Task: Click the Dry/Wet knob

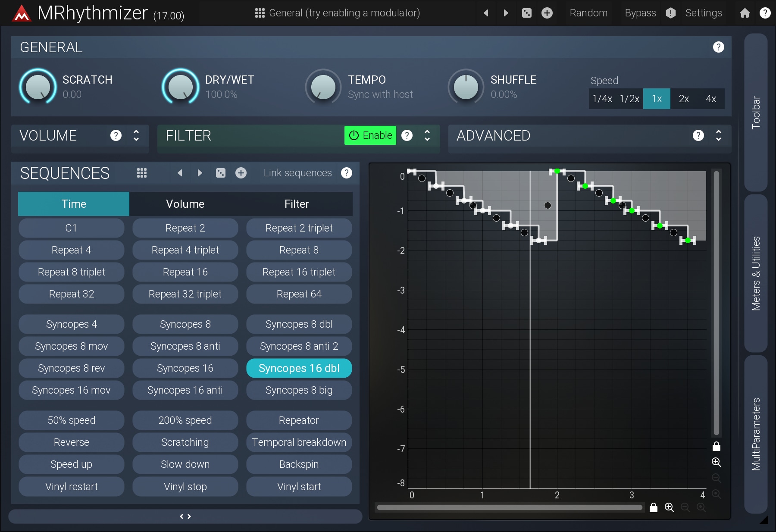Action: coord(180,87)
